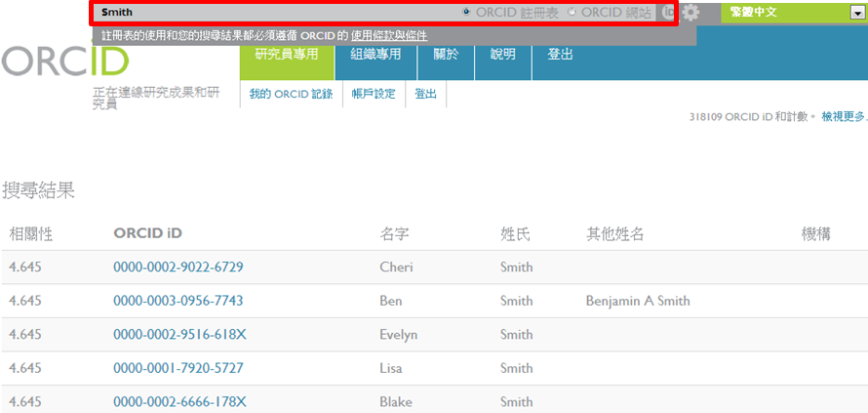
Task: Click the first name Cheri
Action: tap(396, 268)
